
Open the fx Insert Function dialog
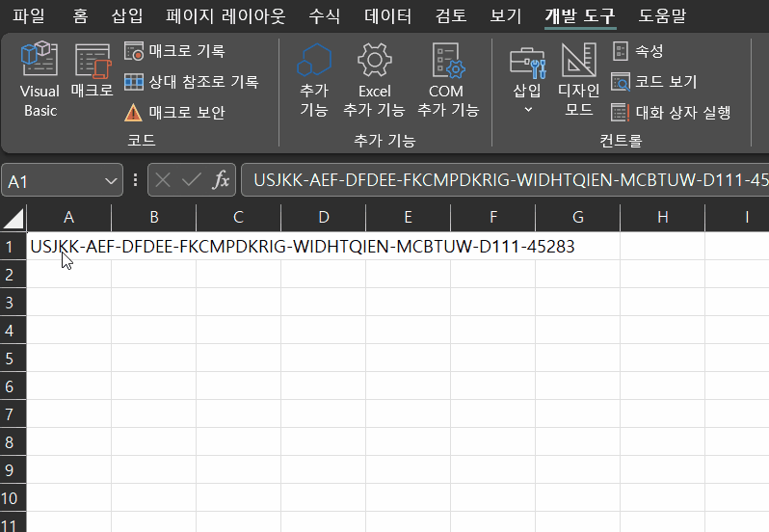tap(222, 180)
